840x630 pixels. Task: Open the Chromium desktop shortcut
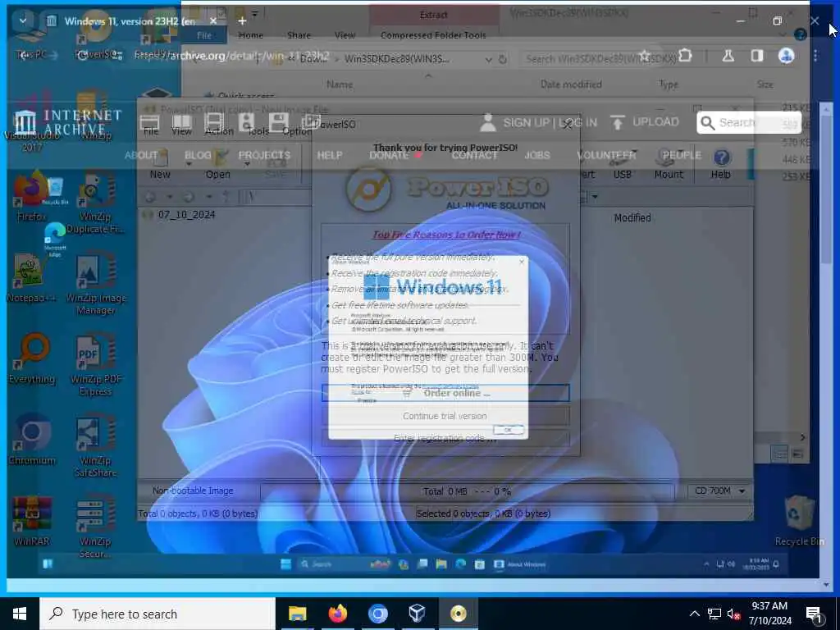click(32, 440)
